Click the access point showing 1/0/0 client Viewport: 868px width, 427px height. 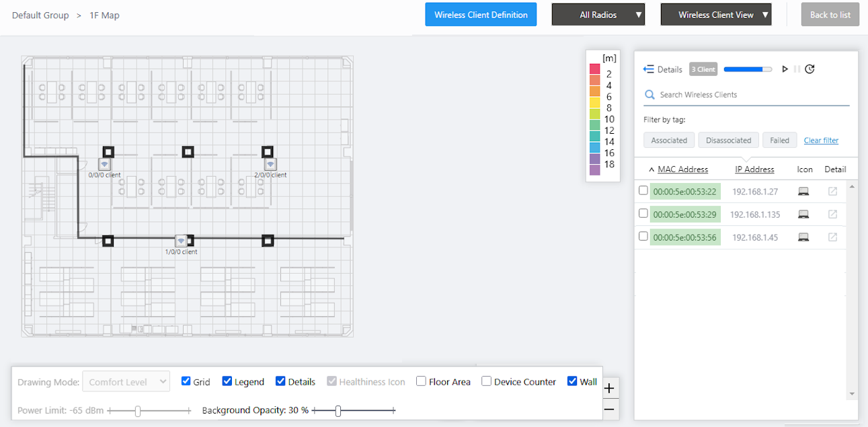coord(181,241)
